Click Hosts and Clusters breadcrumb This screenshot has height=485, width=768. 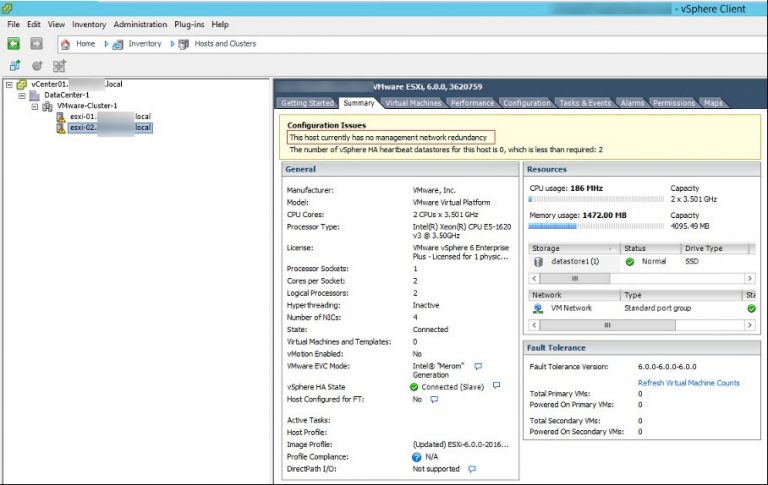(x=224, y=44)
